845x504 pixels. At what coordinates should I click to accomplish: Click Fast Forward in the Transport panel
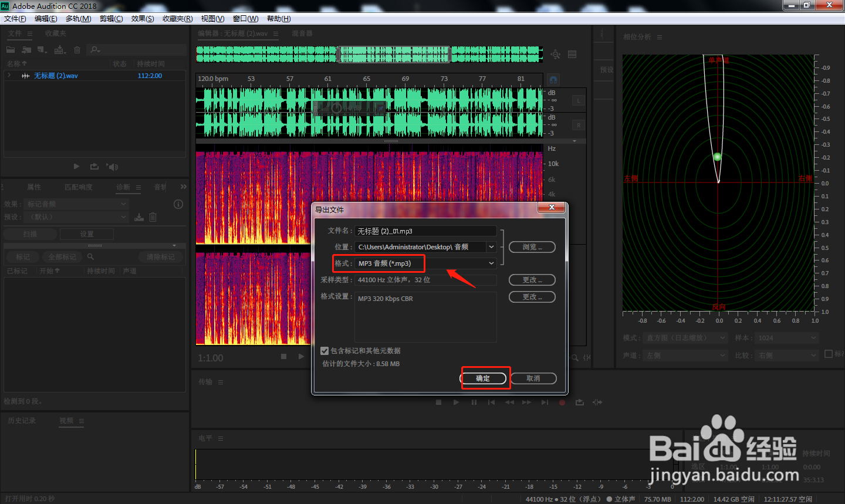point(526,402)
